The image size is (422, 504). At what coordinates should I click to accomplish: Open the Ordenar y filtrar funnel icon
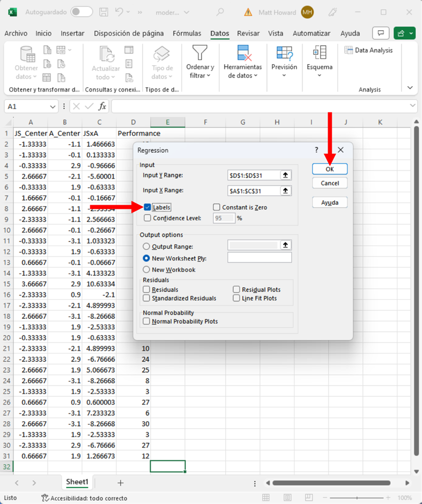coord(200,53)
